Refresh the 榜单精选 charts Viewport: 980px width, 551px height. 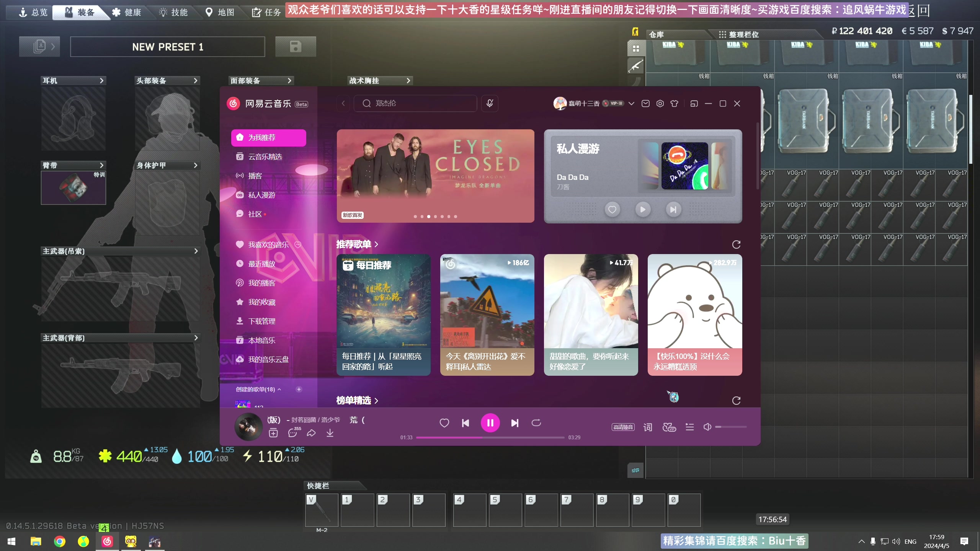click(x=736, y=400)
